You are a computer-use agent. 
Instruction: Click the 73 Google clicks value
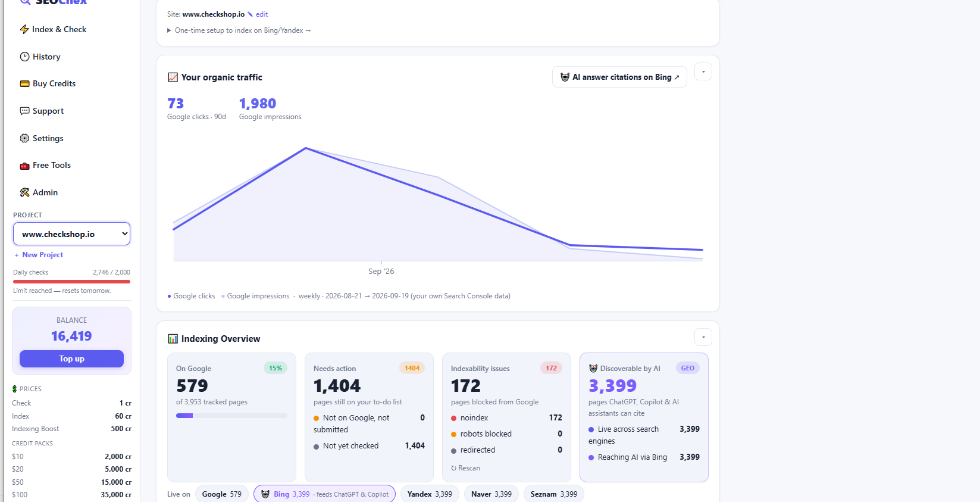[176, 104]
